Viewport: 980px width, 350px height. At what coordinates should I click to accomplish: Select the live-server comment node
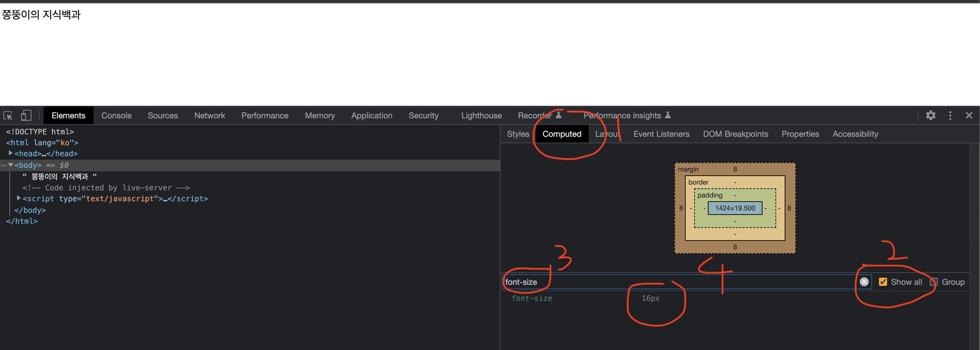pos(106,187)
